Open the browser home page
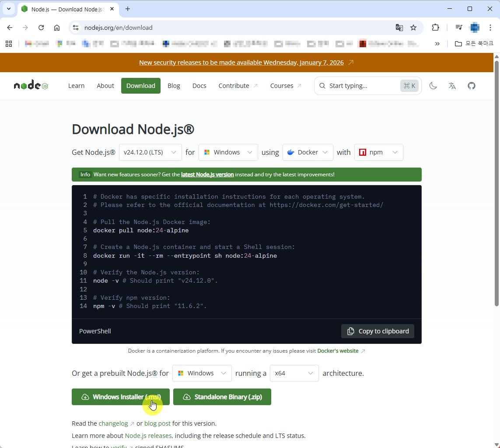500x448 pixels. (x=57, y=28)
